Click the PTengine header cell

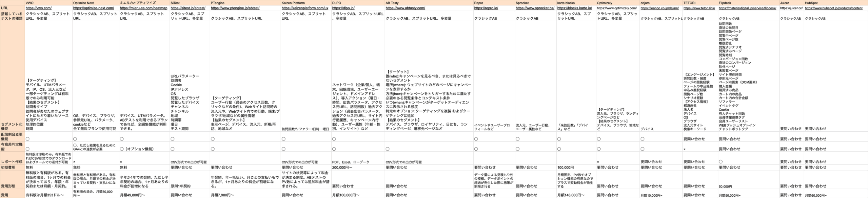click(245, 3)
